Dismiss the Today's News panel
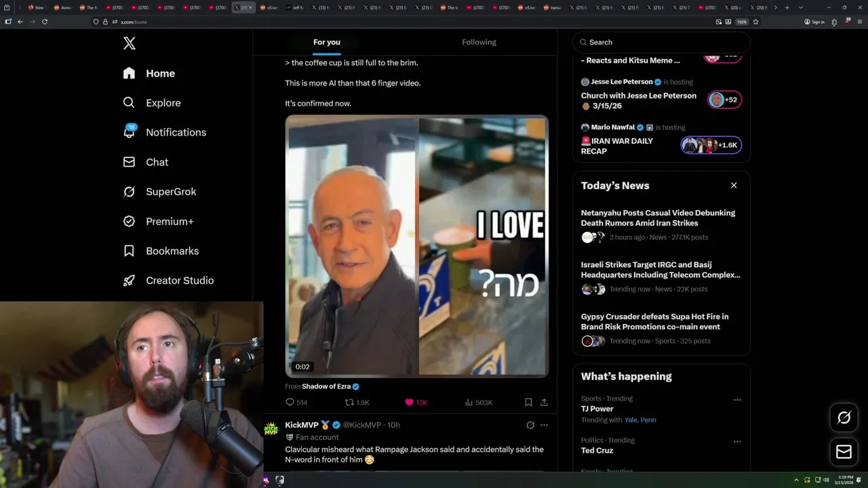This screenshot has width=868, height=488. [x=734, y=185]
